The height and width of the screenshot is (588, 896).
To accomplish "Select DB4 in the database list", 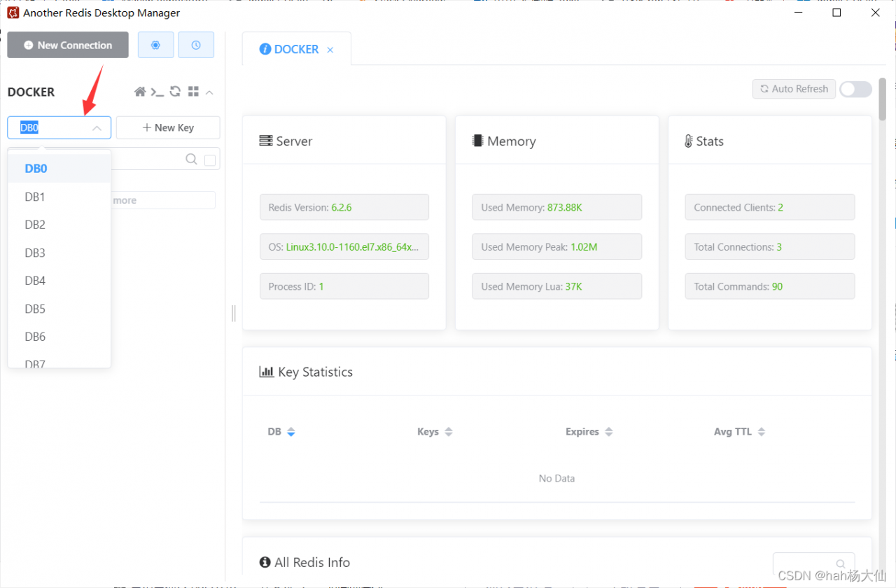I will tap(59, 281).
